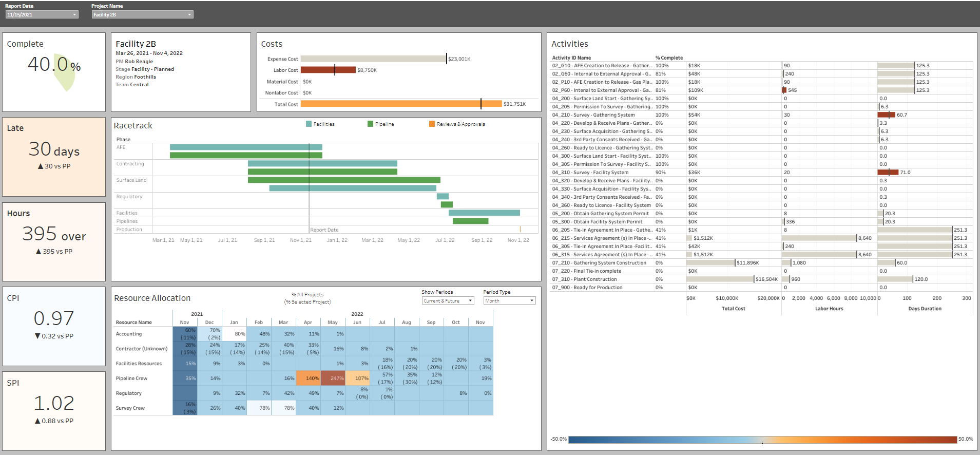
Task: Select orange Reviews & Approvals legend square
Action: coord(432,124)
